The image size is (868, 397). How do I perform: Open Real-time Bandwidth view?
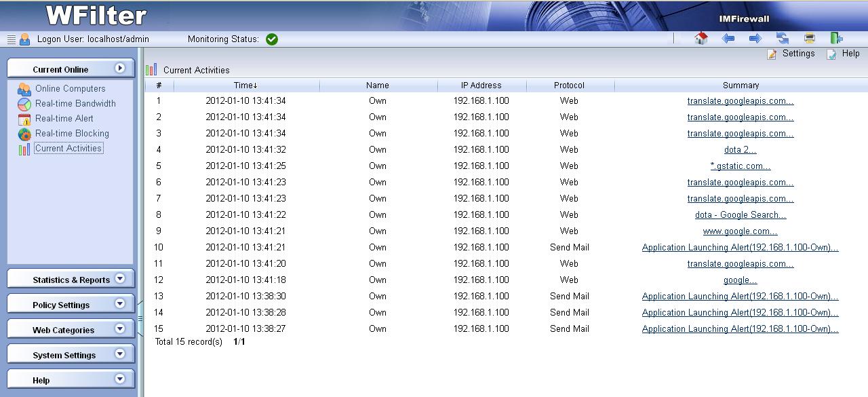[75, 104]
